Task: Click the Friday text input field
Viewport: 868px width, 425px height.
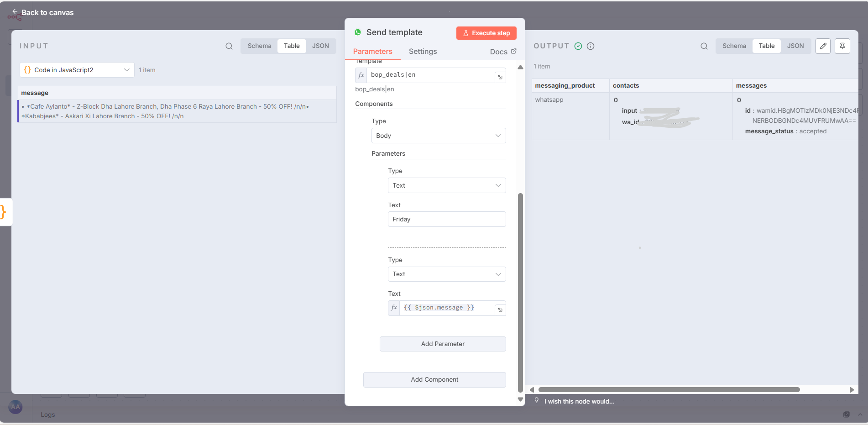Action: (x=446, y=219)
